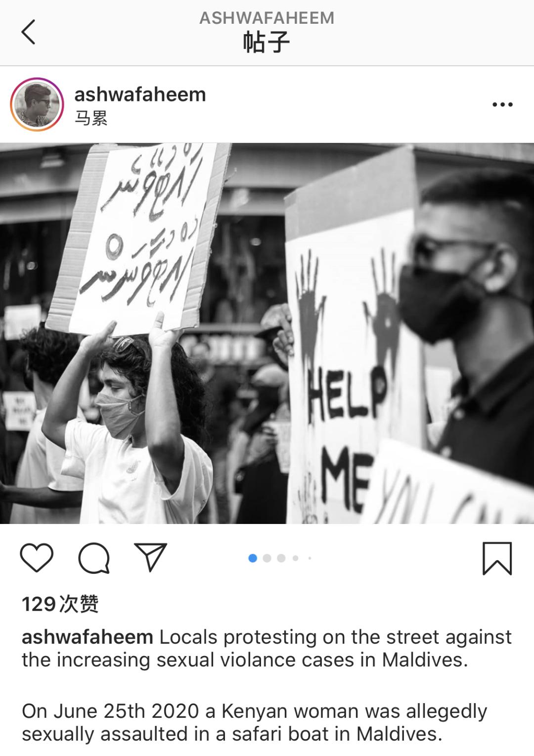Tap the ASHWAFAHEEM 帖子 page title
The height and width of the screenshot is (756, 534).
pyautogui.click(x=267, y=32)
